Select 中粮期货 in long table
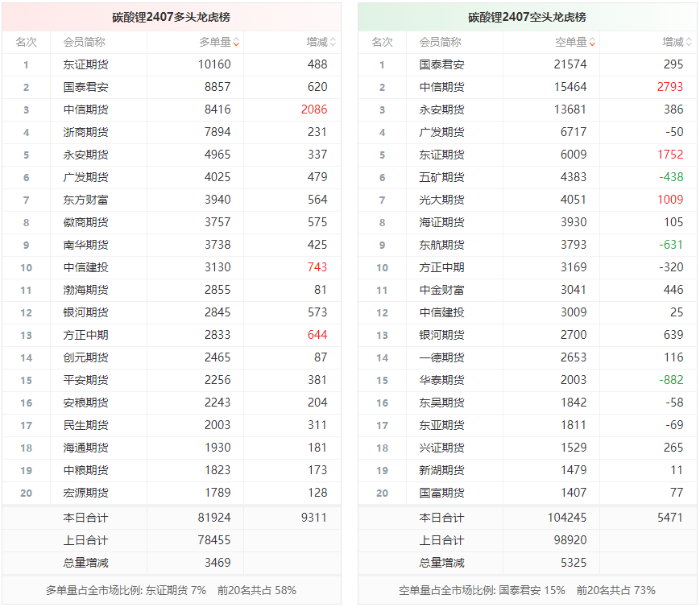The image size is (700, 607). pyautogui.click(x=85, y=470)
